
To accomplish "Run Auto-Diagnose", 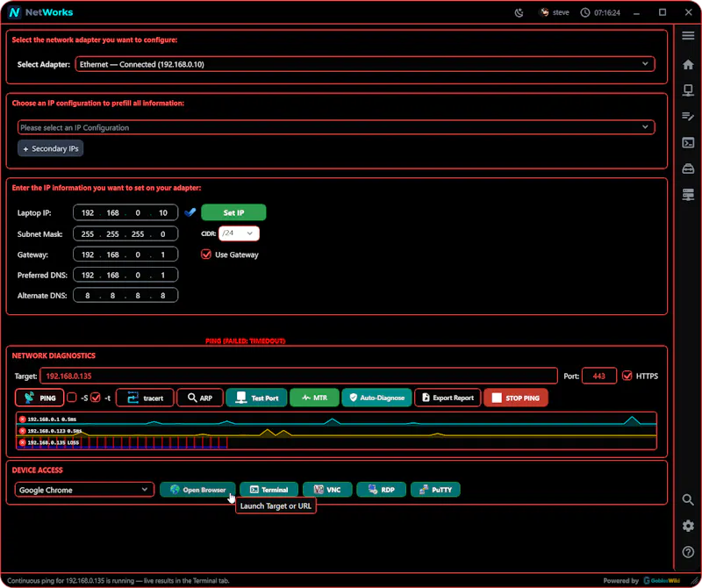I will [x=376, y=398].
